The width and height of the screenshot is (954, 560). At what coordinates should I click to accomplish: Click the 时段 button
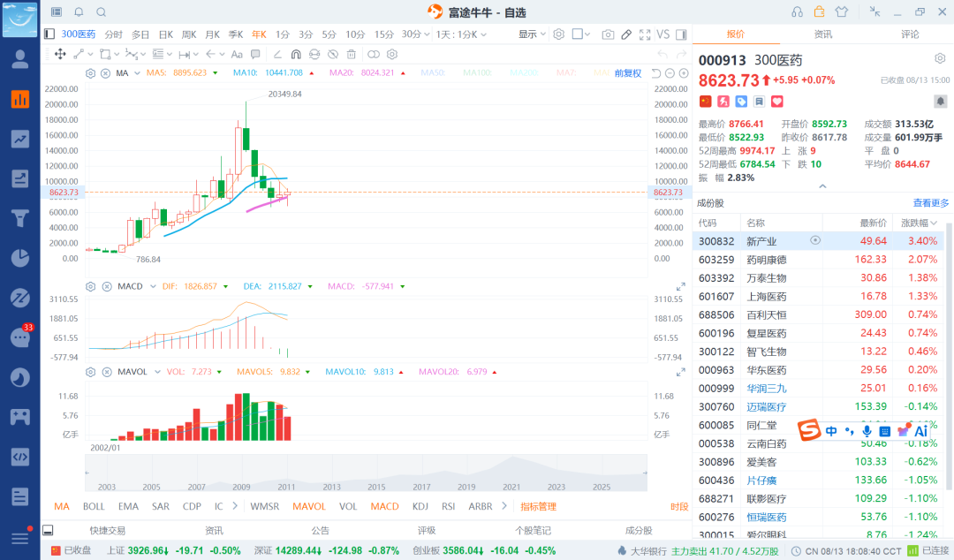[x=679, y=506]
